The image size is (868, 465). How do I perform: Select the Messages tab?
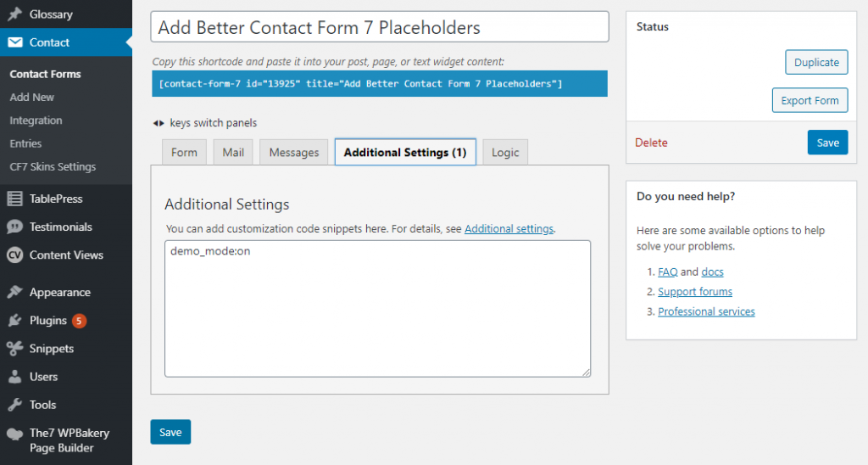point(293,153)
